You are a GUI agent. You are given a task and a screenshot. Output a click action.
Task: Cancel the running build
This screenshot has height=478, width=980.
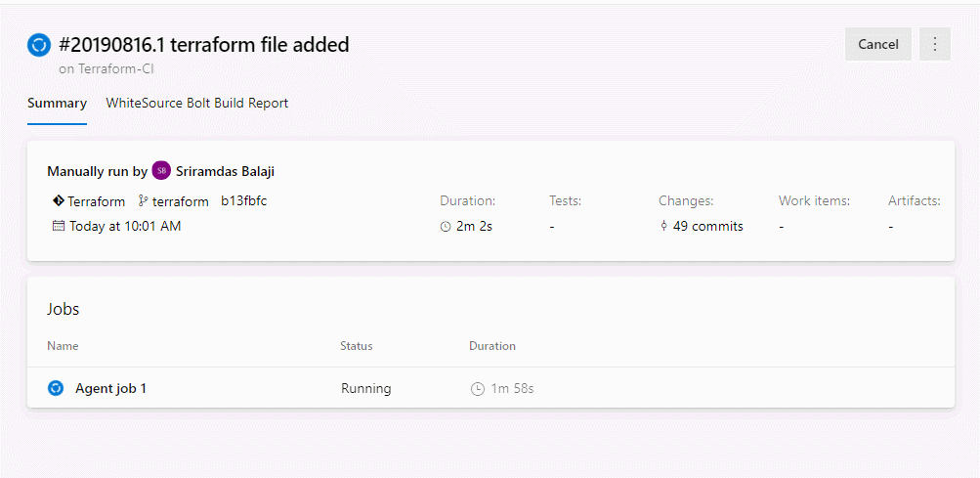(878, 44)
